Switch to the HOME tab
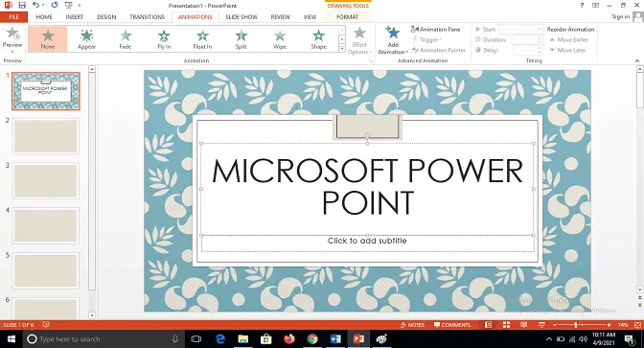 point(44,17)
